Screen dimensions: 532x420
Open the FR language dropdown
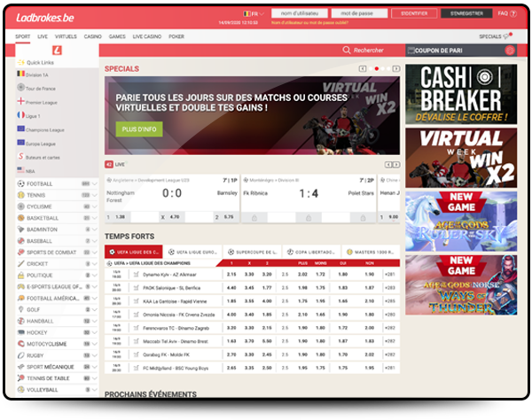254,14
